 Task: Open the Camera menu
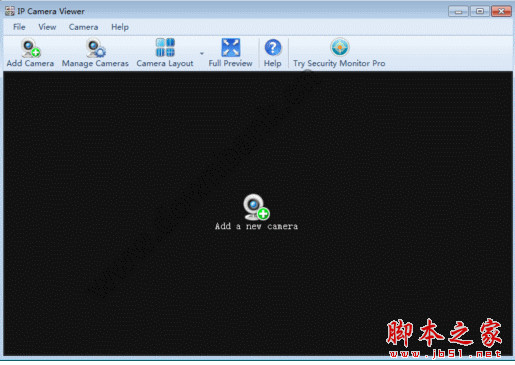click(83, 27)
